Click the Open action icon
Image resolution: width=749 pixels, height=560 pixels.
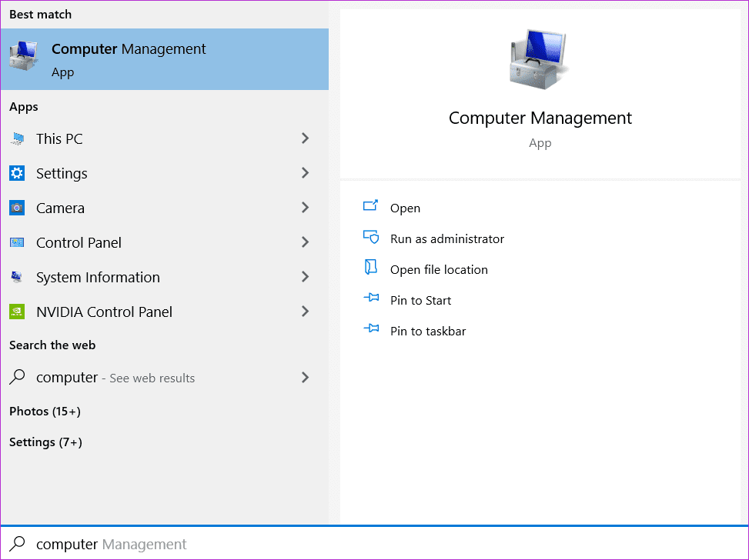tap(371, 205)
